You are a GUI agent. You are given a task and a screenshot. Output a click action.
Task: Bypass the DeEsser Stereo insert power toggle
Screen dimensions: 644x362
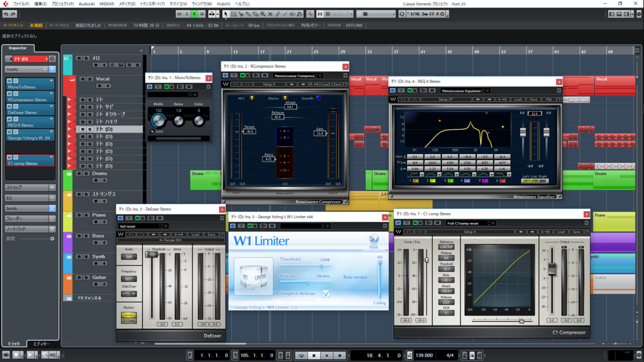9,107
